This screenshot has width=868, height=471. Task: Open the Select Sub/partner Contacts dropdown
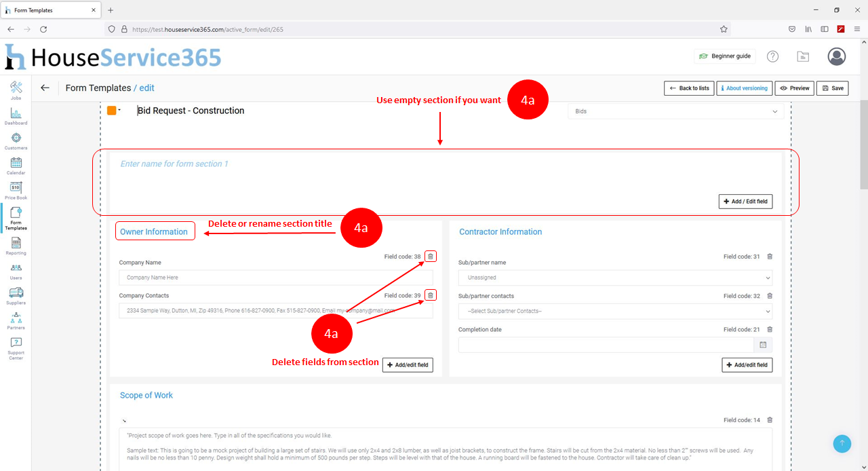[x=615, y=311]
